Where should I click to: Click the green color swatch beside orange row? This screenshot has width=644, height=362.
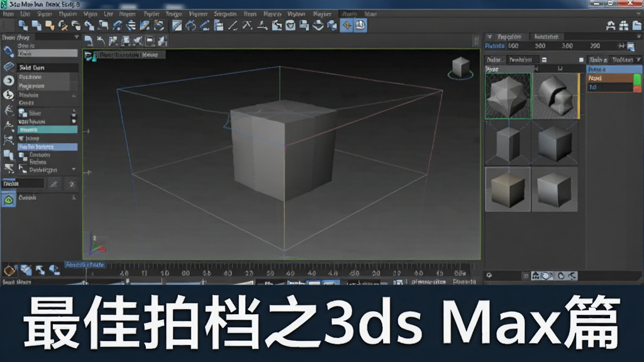[x=637, y=79]
